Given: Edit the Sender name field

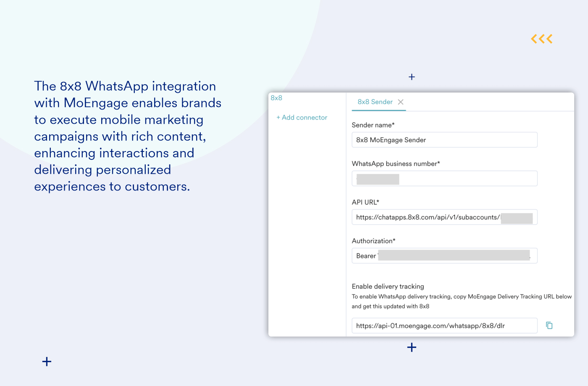Looking at the screenshot, I should 444,140.
